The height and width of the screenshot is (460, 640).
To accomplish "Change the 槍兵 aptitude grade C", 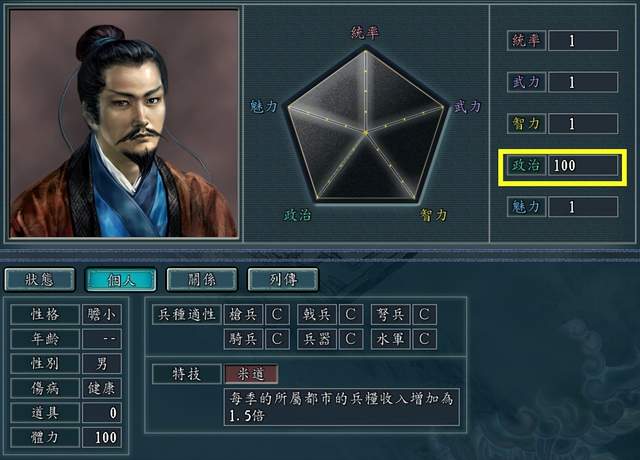I will click(277, 314).
